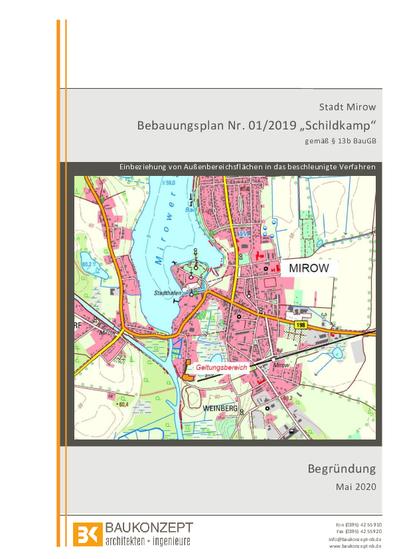Click the MIROW town label on map

pyautogui.click(x=309, y=268)
